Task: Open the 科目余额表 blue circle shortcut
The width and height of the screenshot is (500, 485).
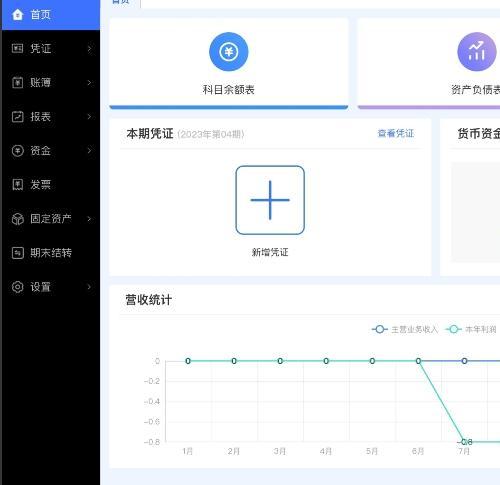Action: pos(229,52)
